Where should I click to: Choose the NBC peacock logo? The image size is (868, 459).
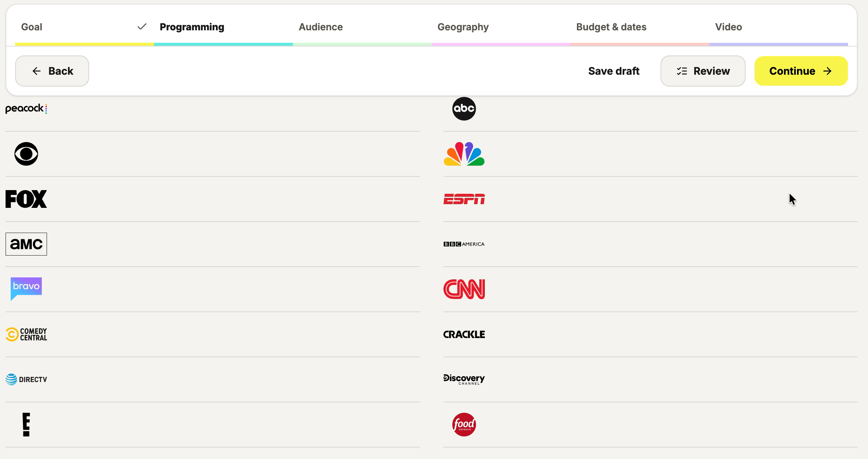[464, 154]
